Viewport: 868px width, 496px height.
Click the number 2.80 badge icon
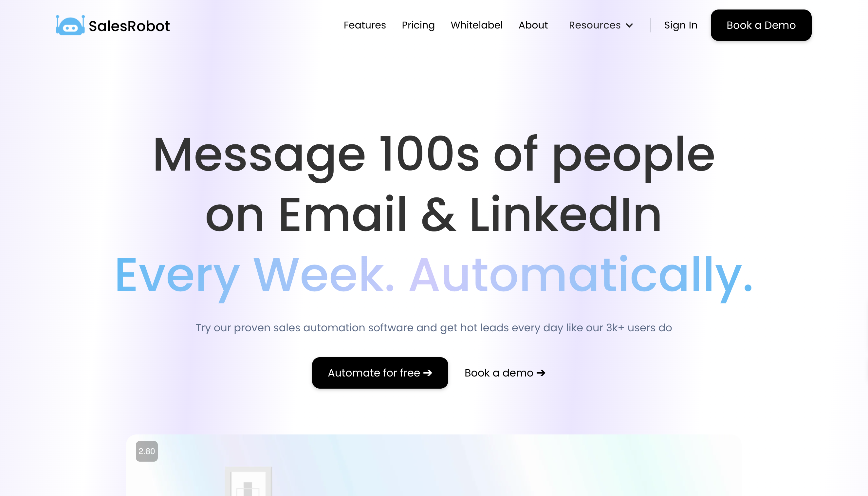tap(147, 451)
